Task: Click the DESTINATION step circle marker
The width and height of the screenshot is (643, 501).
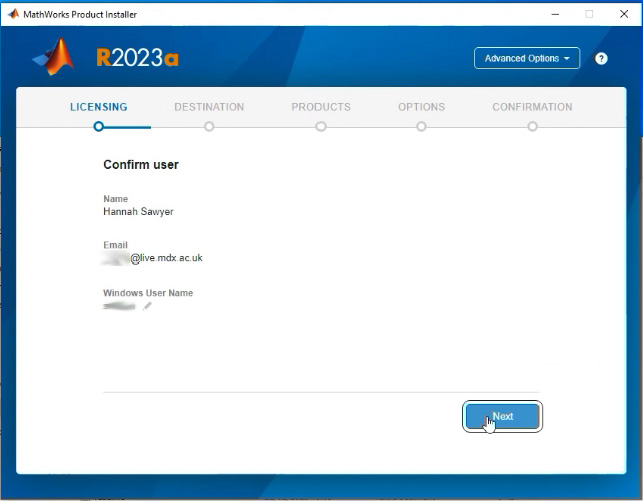Action: tap(209, 126)
